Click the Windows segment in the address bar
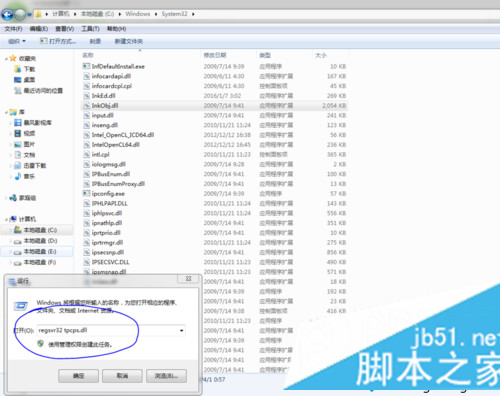Image resolution: width=500 pixels, height=396 pixels. pos(138,14)
